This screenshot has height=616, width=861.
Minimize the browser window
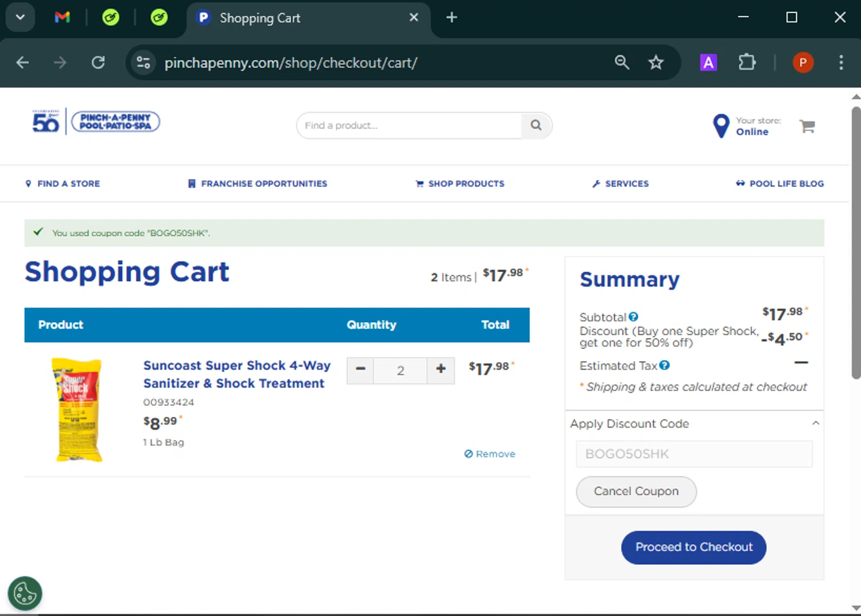[743, 17]
